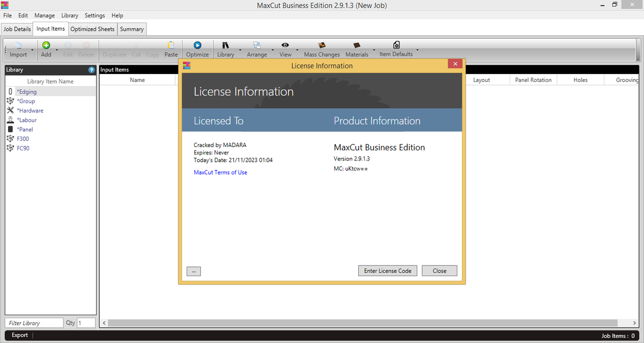Click the Import toolbar icon
This screenshot has width=644, height=343.
pyautogui.click(x=19, y=45)
